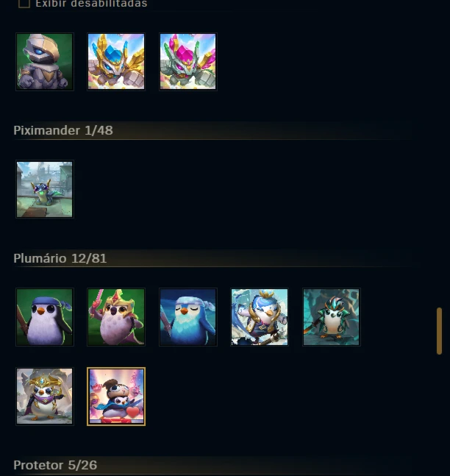Click the vertical scrollbar thumb
This screenshot has height=476, width=450.
pyautogui.click(x=439, y=331)
